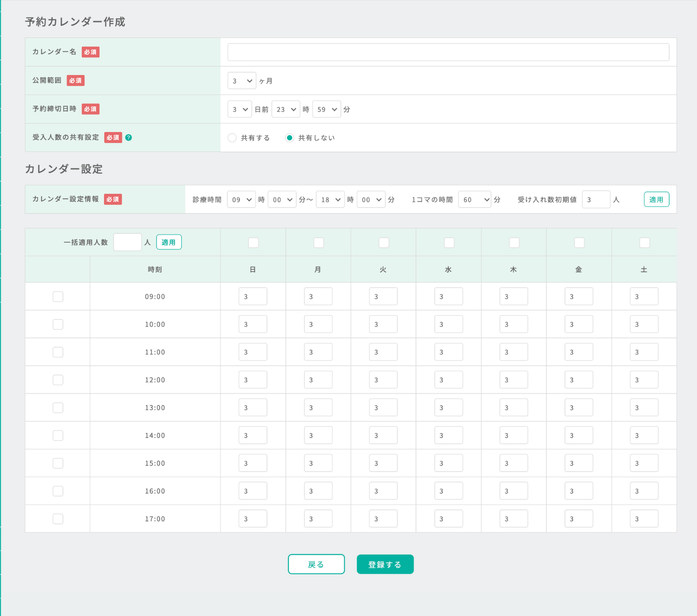Tick the 13:00 row checkbox
This screenshot has width=697, height=616.
pos(58,408)
